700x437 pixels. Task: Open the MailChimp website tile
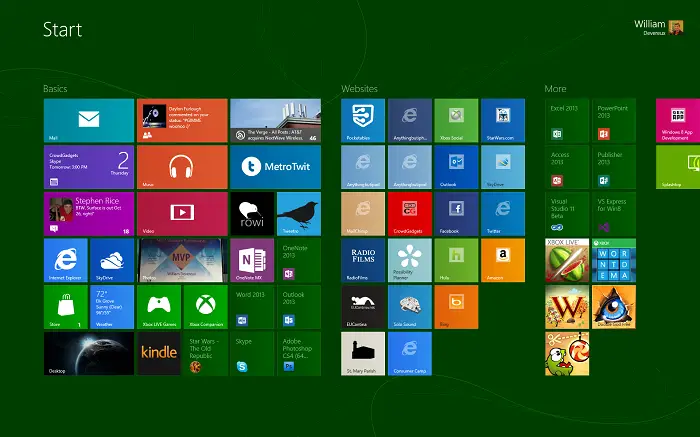click(x=363, y=214)
